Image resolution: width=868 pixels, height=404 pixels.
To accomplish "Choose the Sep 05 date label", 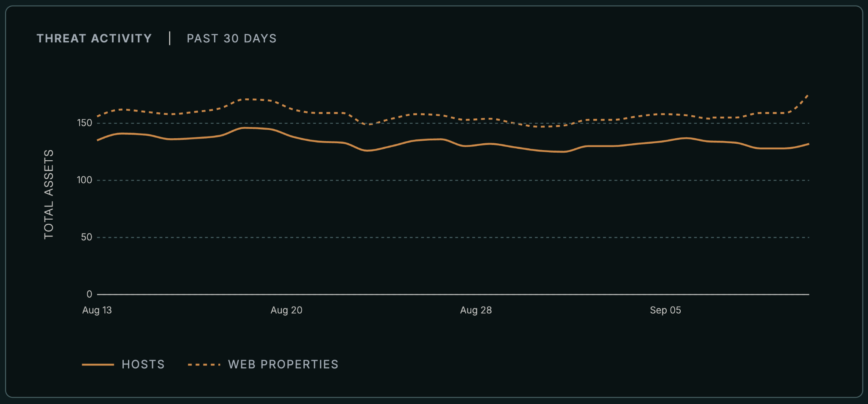I will 665,310.
